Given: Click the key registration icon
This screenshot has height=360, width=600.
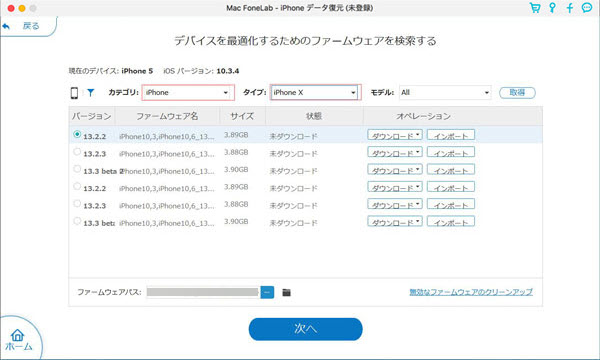Looking at the screenshot, I should pos(552,8).
